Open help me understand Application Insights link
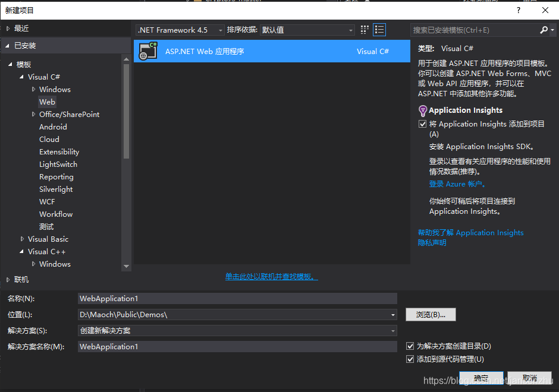 coord(470,233)
